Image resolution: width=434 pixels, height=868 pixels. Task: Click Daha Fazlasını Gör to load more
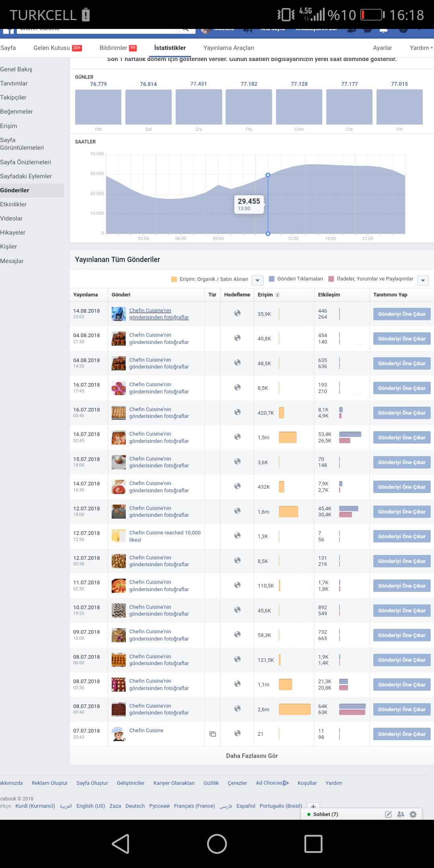252,756
